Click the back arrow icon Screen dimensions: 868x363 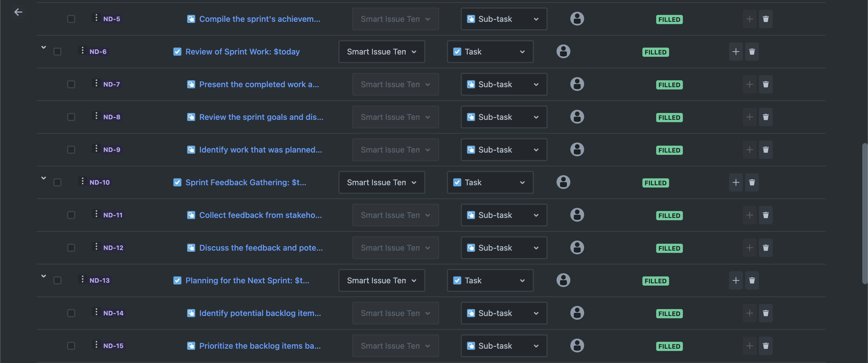(18, 12)
